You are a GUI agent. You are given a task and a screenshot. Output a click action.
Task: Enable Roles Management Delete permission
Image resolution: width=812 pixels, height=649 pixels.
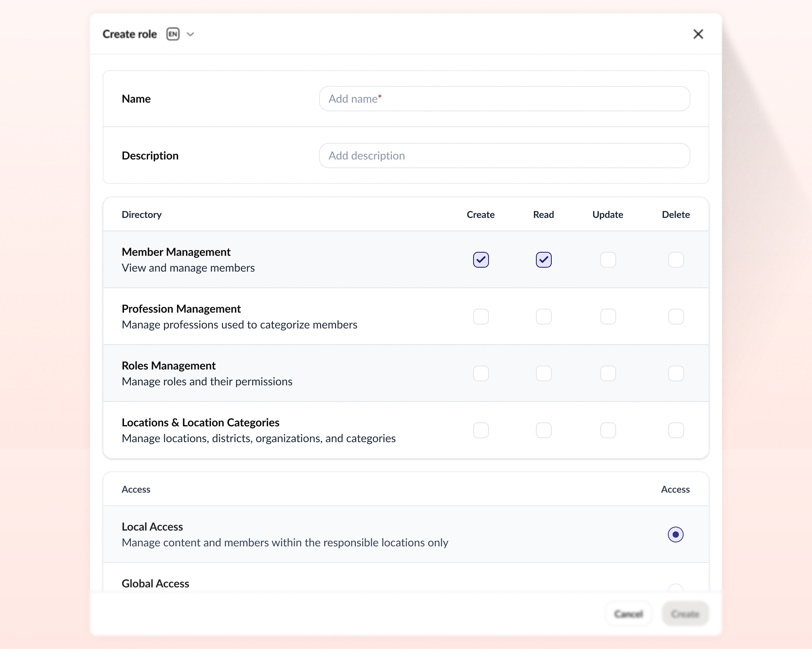(x=676, y=373)
